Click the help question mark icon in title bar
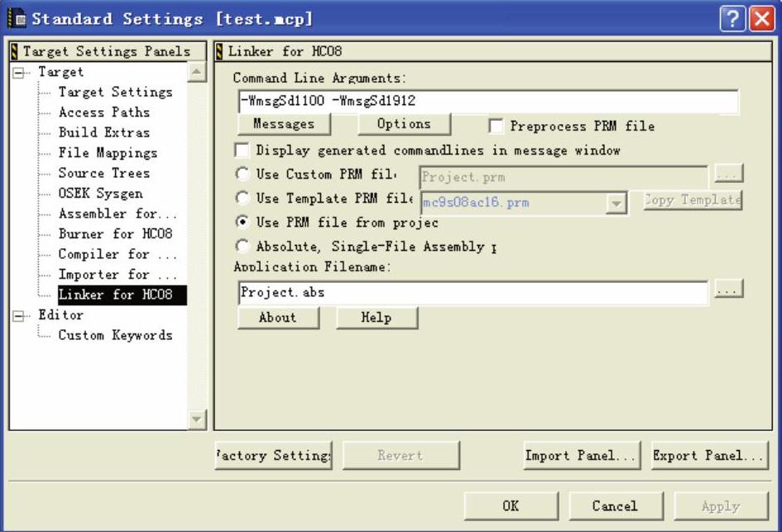Image resolution: width=782 pixels, height=532 pixels. [x=732, y=18]
